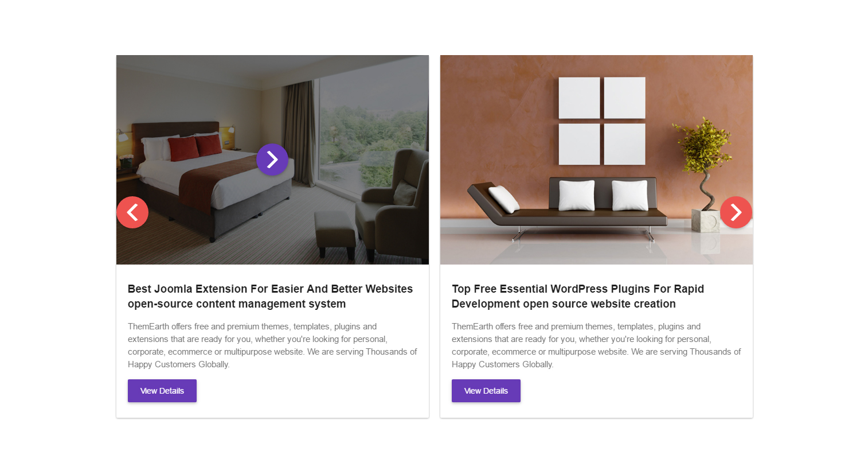Viewport: 868px width, 474px height.
Task: Click the red previous-slide arrow
Action: pos(132,212)
